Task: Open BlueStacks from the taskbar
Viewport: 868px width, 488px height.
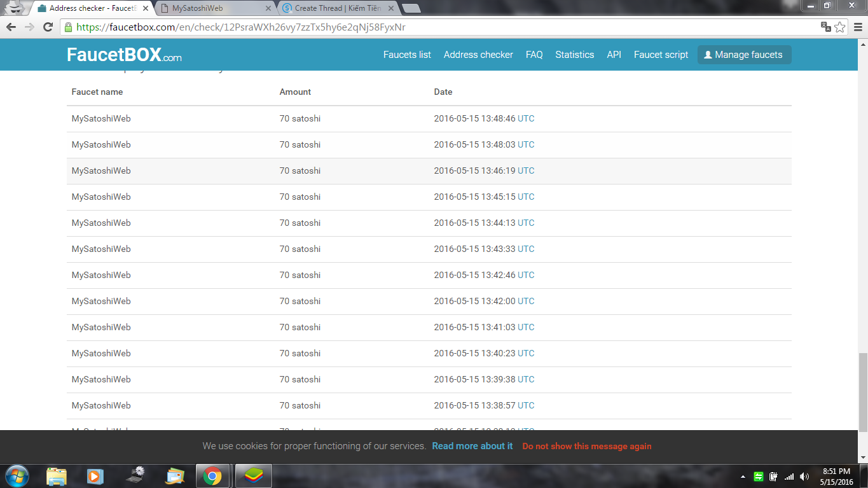Action: pyautogui.click(x=254, y=476)
